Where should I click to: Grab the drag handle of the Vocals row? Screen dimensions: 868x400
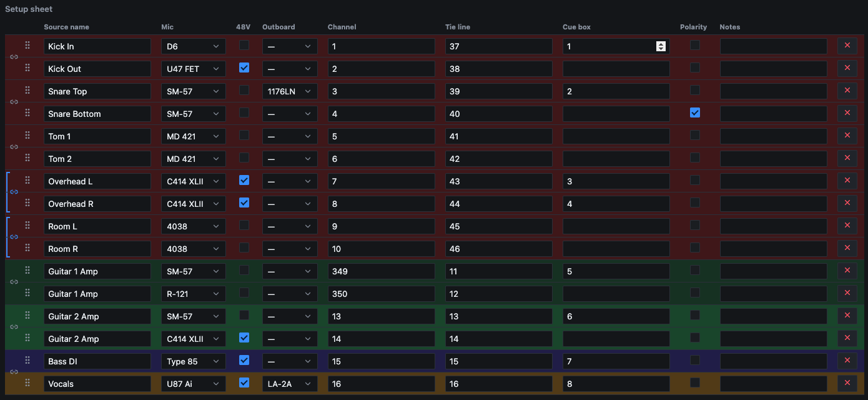[27, 383]
